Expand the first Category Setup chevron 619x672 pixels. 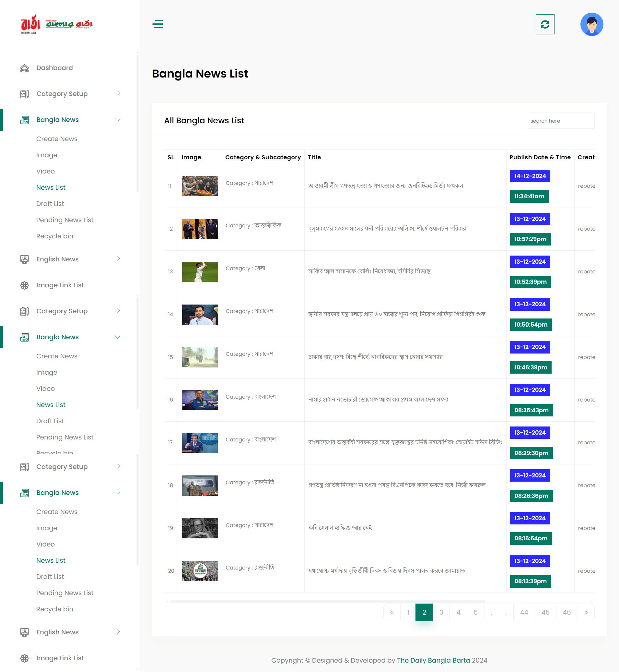118,93
